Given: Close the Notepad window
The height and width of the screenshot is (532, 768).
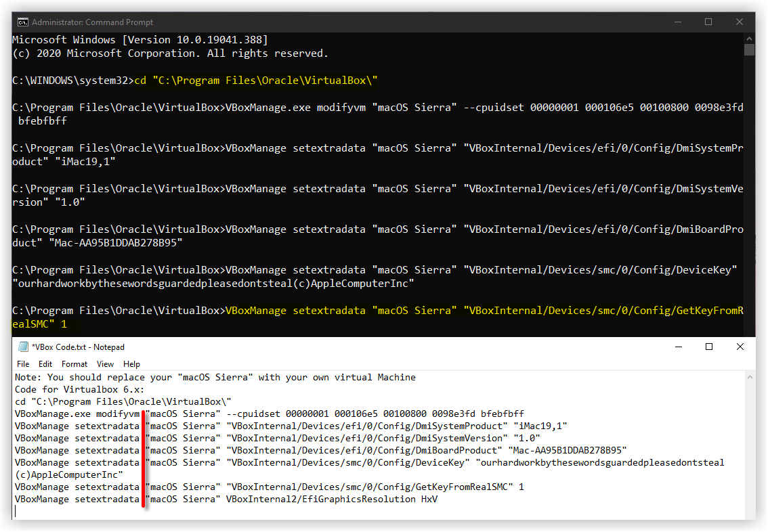Looking at the screenshot, I should coord(740,347).
